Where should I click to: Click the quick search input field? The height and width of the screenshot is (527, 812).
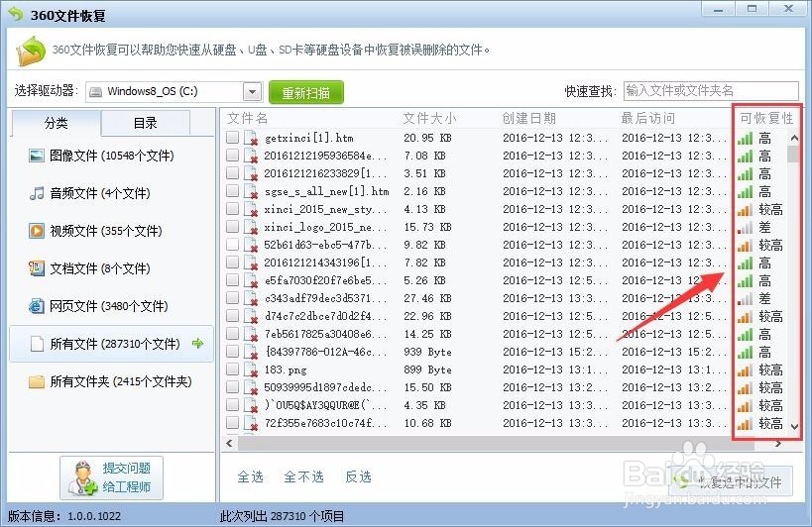(711, 91)
